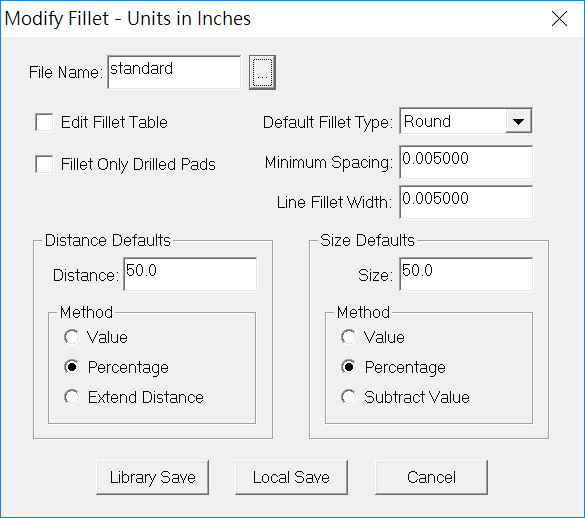Click the Size value field

[x=466, y=274]
